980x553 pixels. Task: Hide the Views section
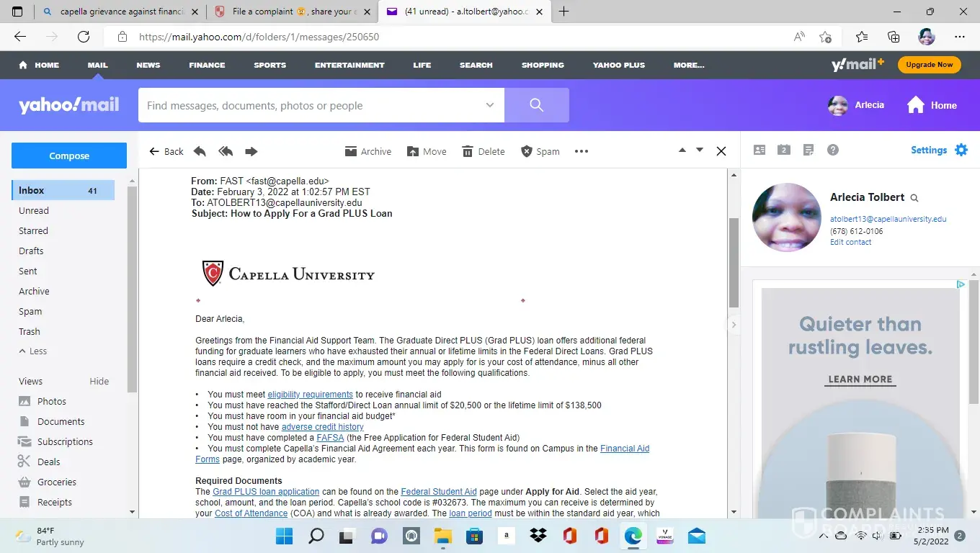coord(99,381)
